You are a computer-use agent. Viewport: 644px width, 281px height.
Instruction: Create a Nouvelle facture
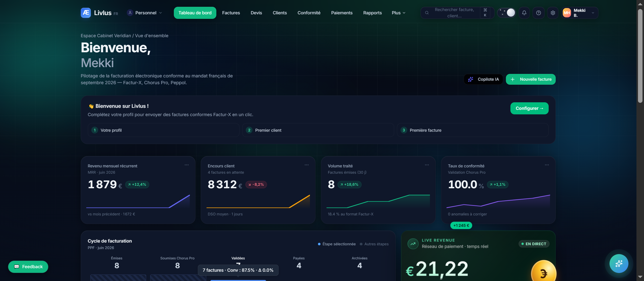pos(531,79)
